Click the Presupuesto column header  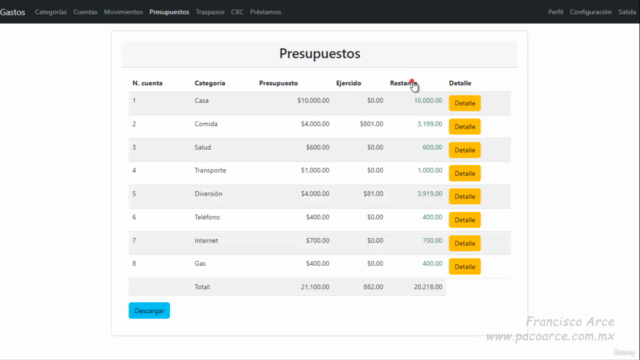click(x=278, y=83)
